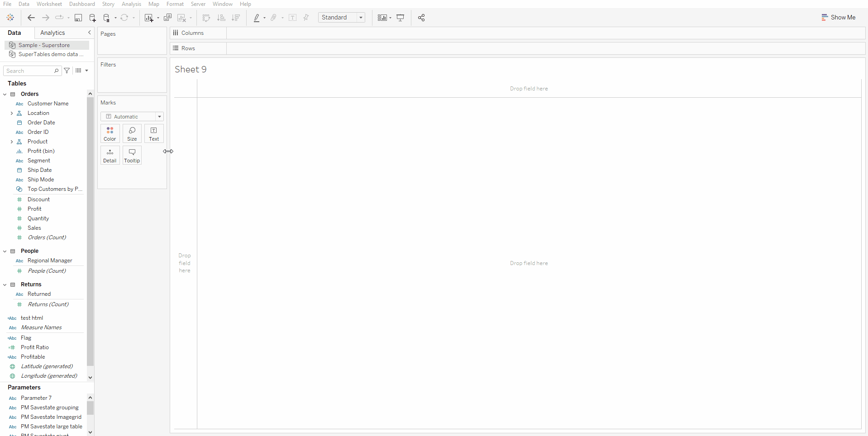Select the Sample - Superstore data source
The height and width of the screenshot is (436, 868).
(44, 45)
